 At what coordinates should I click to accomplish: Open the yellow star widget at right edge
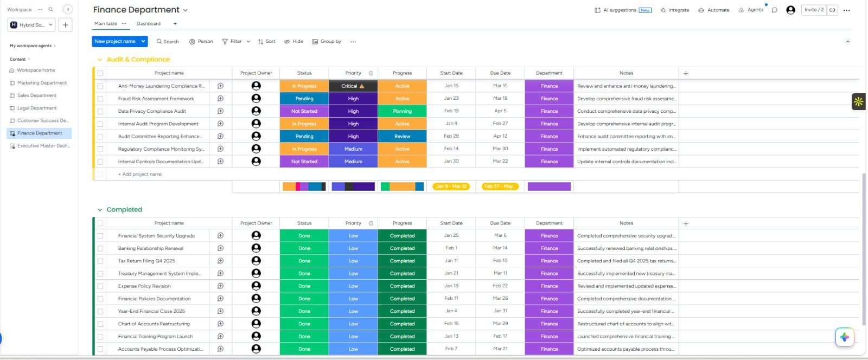tap(858, 101)
